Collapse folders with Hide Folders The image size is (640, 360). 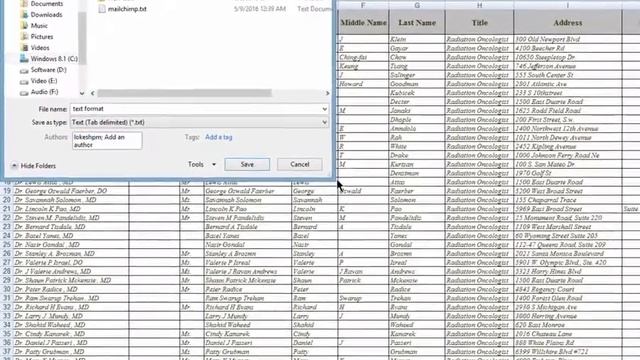[x=33, y=166]
